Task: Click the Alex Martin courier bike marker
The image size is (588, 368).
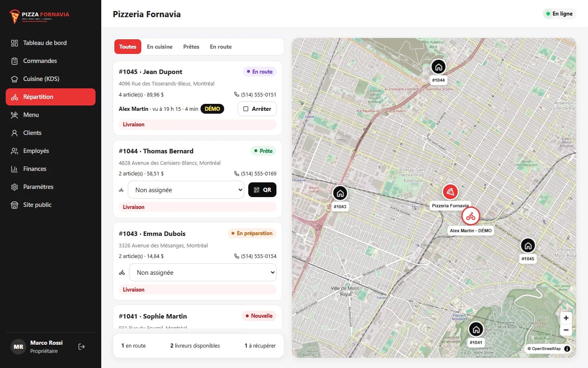Action: tap(470, 216)
